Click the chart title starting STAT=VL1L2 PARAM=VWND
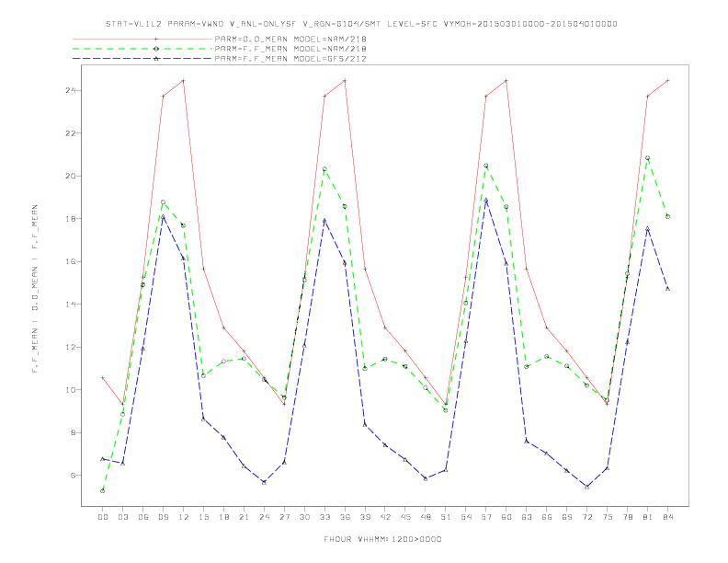 point(361,24)
